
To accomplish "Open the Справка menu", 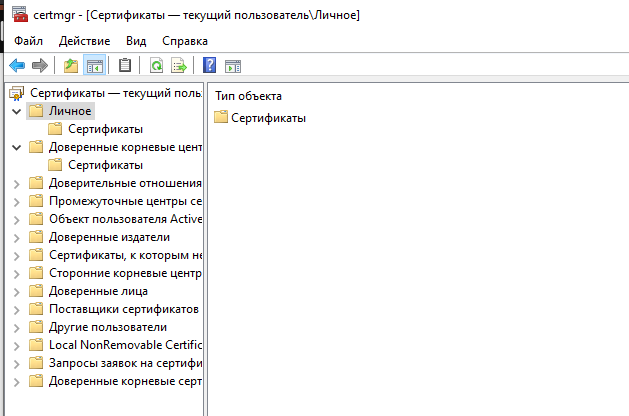I will point(185,41).
